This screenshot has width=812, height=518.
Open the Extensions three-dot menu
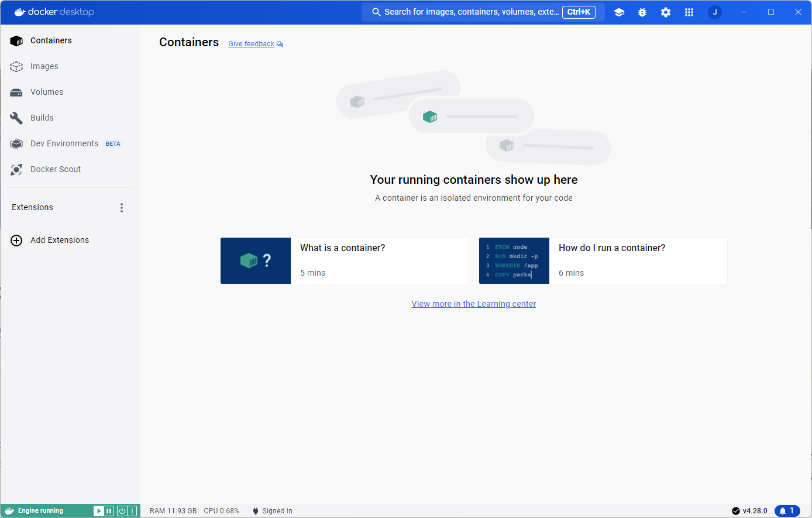tap(122, 208)
